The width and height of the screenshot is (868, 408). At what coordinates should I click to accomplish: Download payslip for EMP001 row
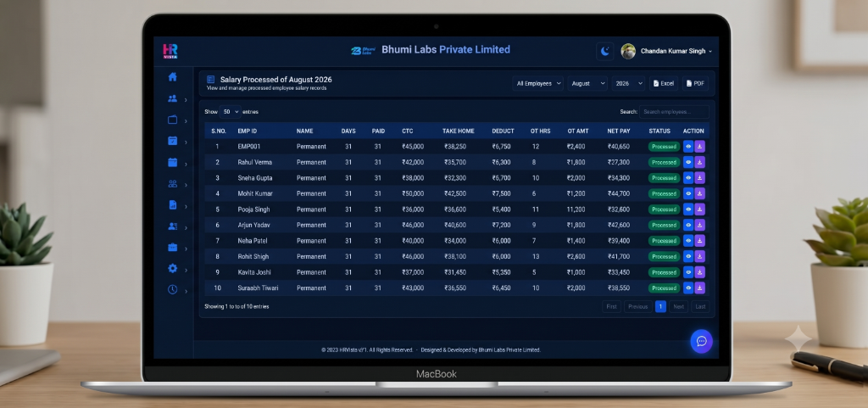click(x=699, y=147)
